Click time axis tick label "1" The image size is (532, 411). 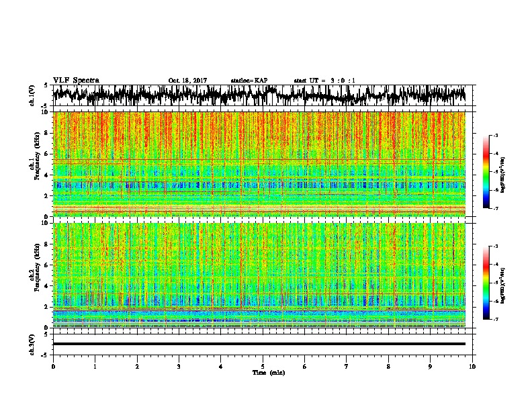click(x=95, y=367)
